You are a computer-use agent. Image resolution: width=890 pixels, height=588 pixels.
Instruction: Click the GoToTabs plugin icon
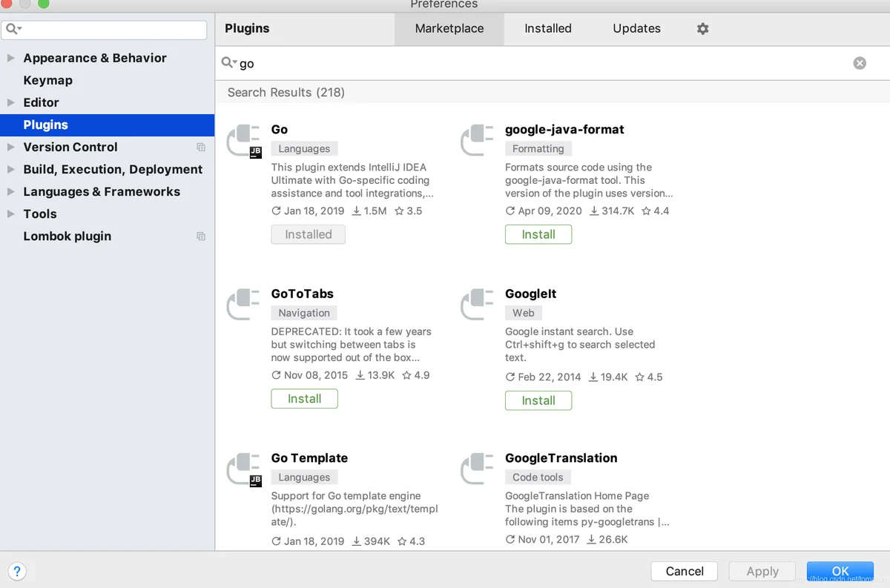point(244,305)
